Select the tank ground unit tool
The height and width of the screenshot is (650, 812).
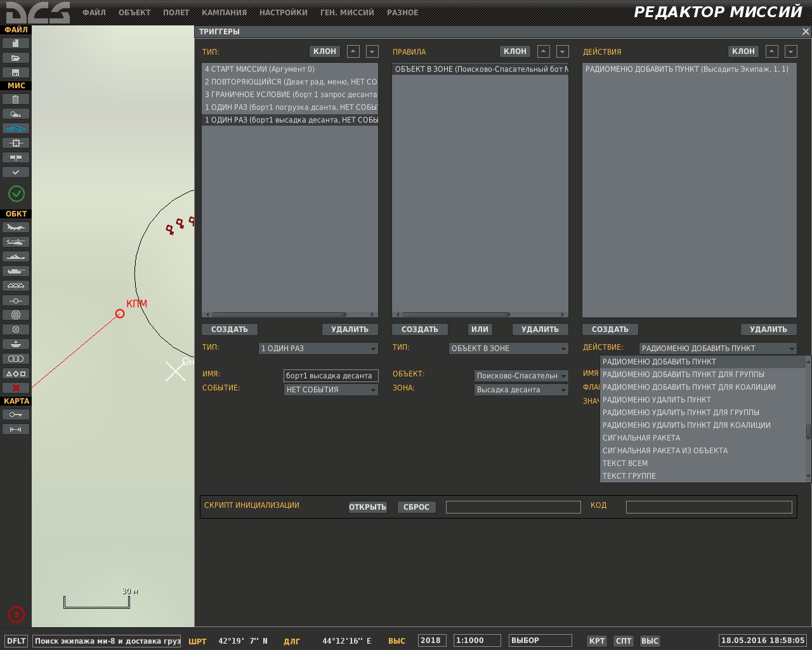16,271
